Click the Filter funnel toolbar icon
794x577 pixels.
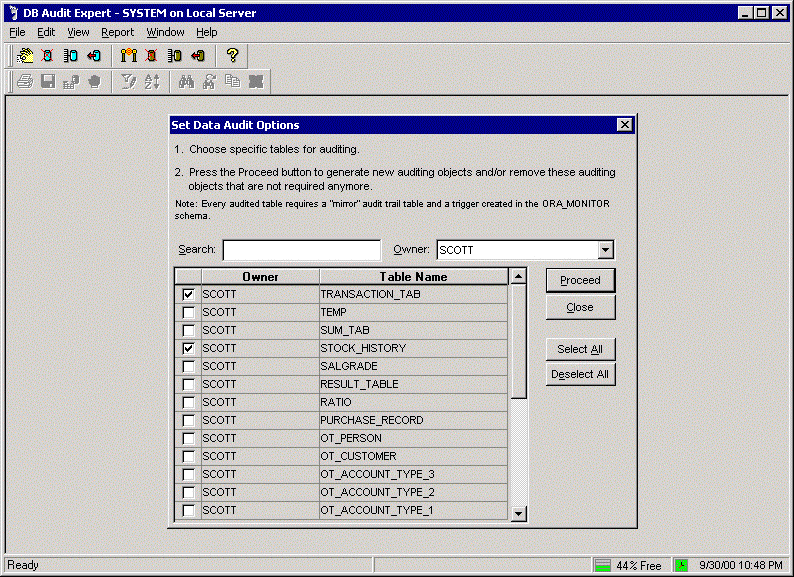128,82
